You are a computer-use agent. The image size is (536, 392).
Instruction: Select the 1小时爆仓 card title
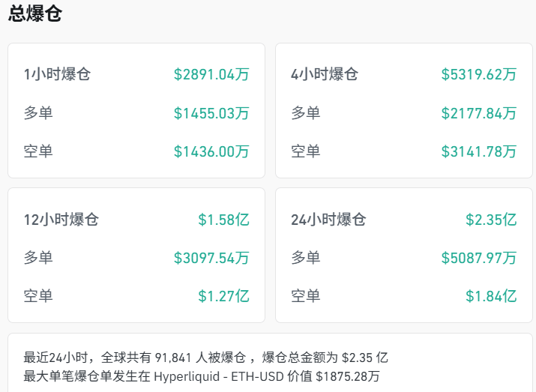(58, 74)
